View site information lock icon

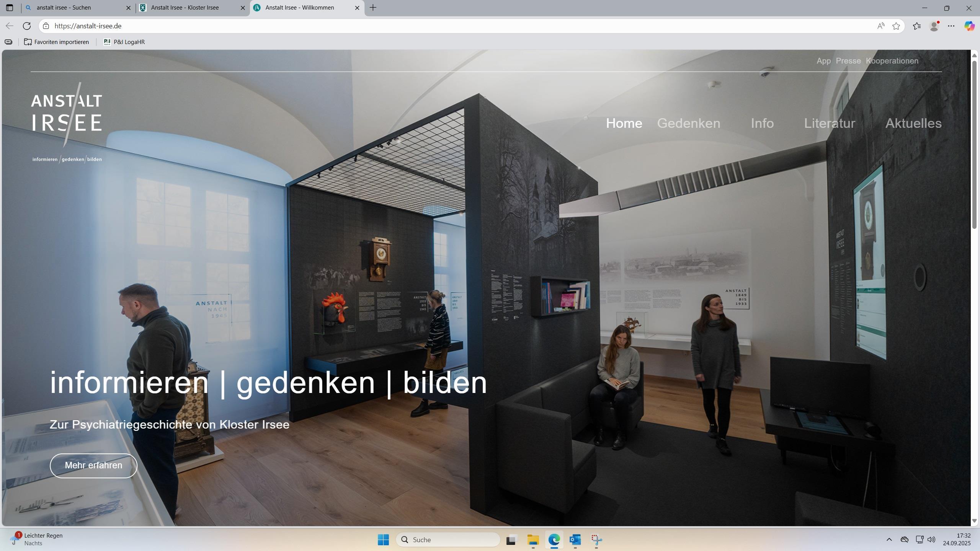(x=46, y=26)
